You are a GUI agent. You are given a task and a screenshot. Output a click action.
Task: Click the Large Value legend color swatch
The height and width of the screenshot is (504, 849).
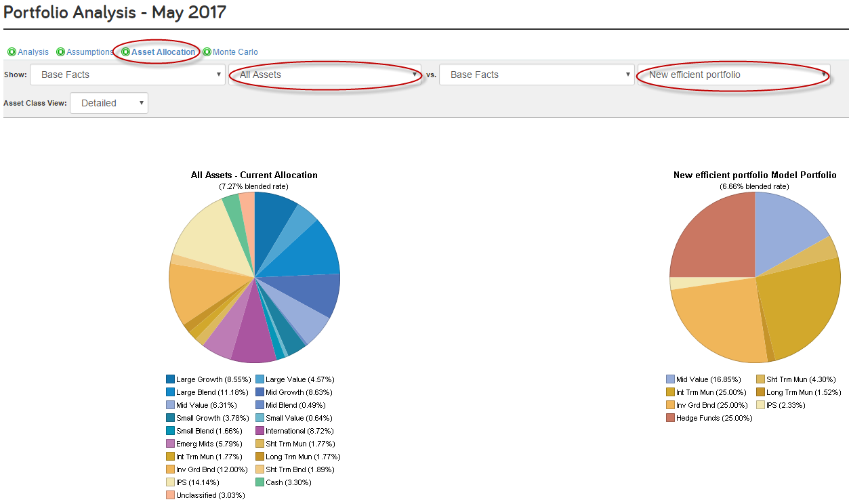(x=260, y=379)
